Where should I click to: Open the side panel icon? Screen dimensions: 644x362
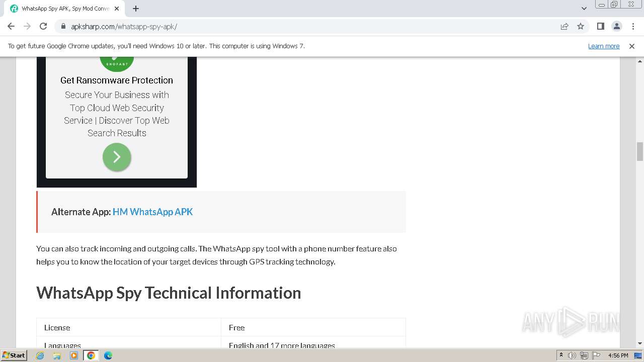coord(600,26)
